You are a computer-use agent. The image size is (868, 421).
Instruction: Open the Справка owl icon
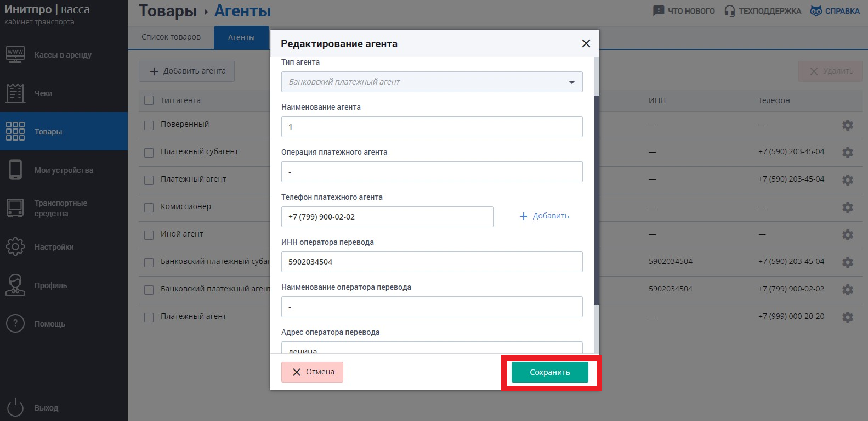tap(816, 11)
